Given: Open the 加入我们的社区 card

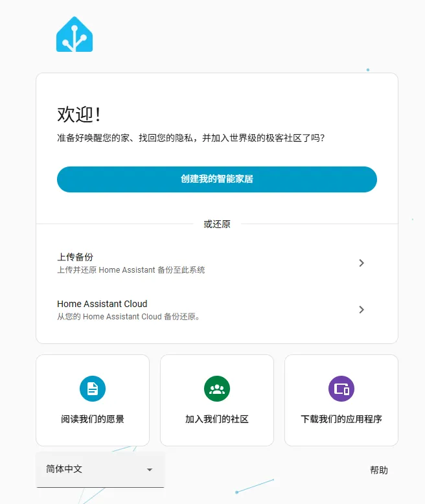Looking at the screenshot, I should (x=217, y=400).
